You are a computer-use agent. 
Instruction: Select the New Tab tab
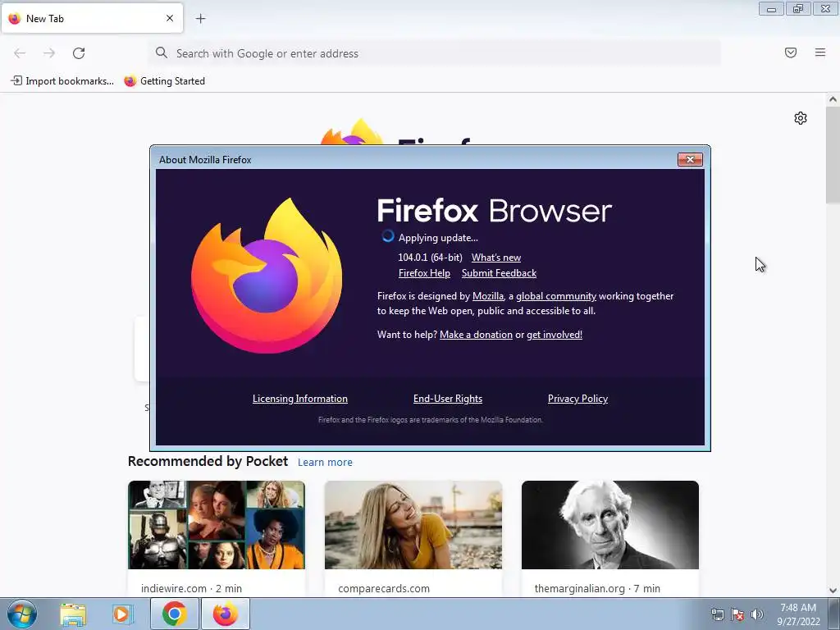[92, 18]
